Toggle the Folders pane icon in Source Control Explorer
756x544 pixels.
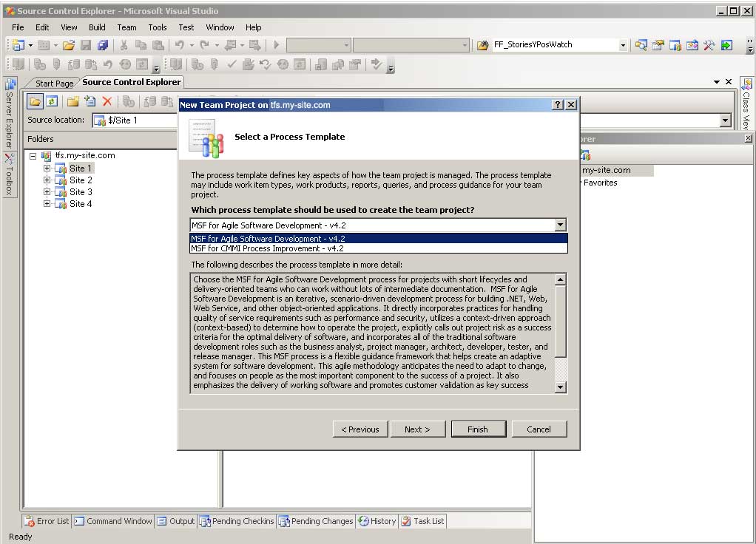(x=35, y=101)
